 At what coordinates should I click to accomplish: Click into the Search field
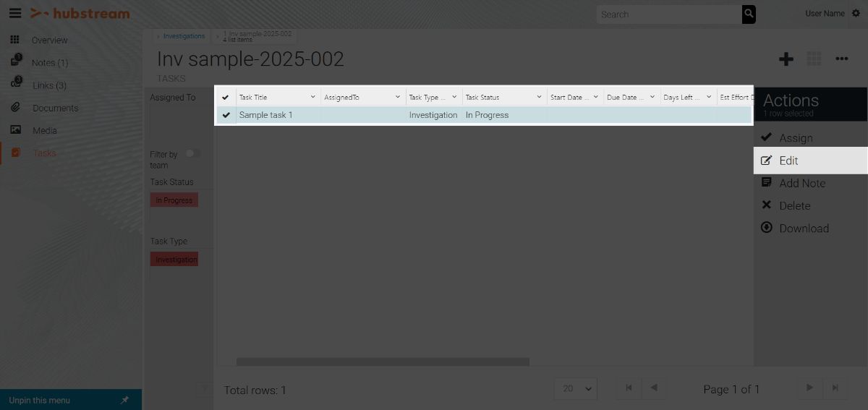coord(669,14)
